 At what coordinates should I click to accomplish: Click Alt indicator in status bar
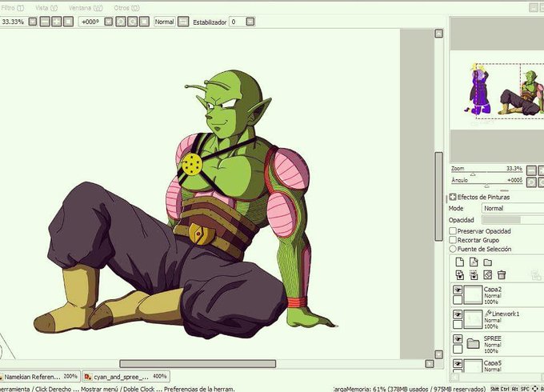click(515, 389)
